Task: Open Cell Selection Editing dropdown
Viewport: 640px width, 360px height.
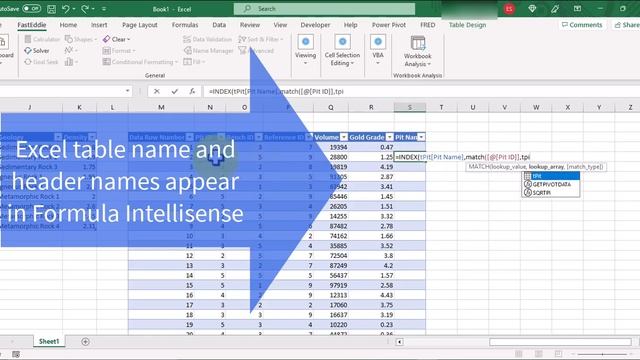Action: (342, 50)
